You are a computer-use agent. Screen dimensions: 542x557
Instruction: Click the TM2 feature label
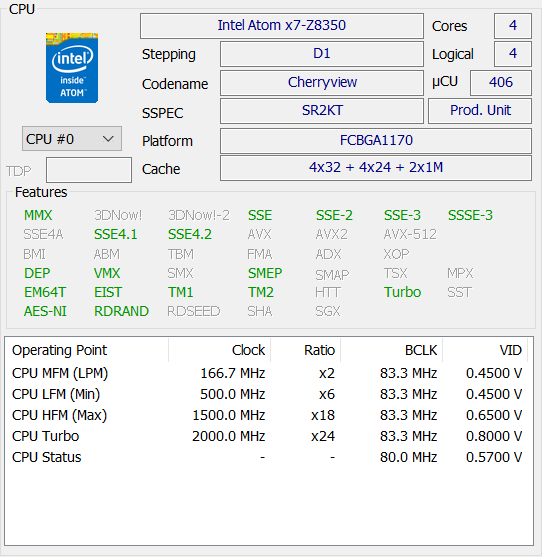point(261,293)
